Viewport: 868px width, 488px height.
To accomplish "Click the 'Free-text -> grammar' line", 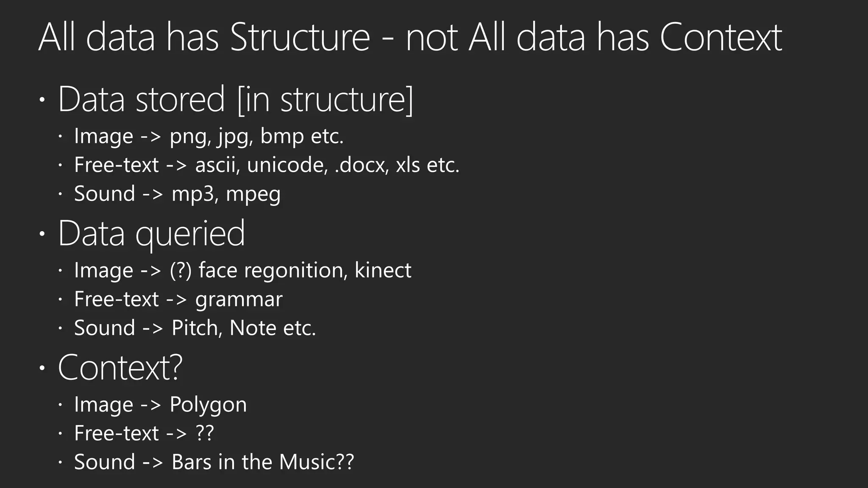I will click(178, 299).
